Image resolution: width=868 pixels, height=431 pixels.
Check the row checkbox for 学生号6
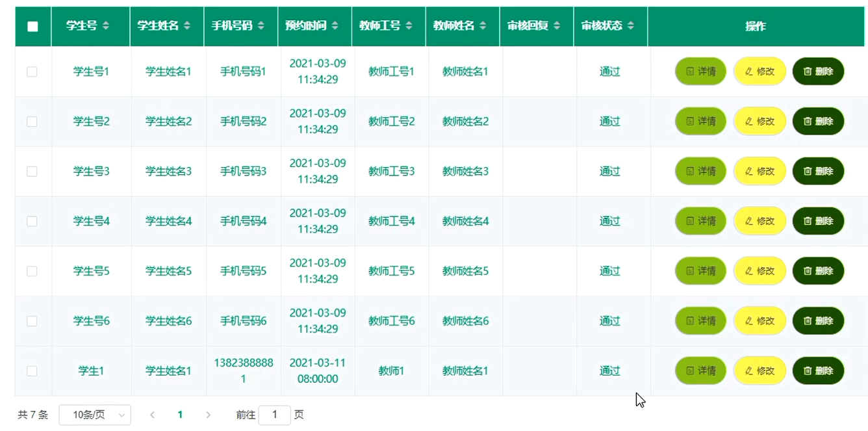click(x=32, y=321)
